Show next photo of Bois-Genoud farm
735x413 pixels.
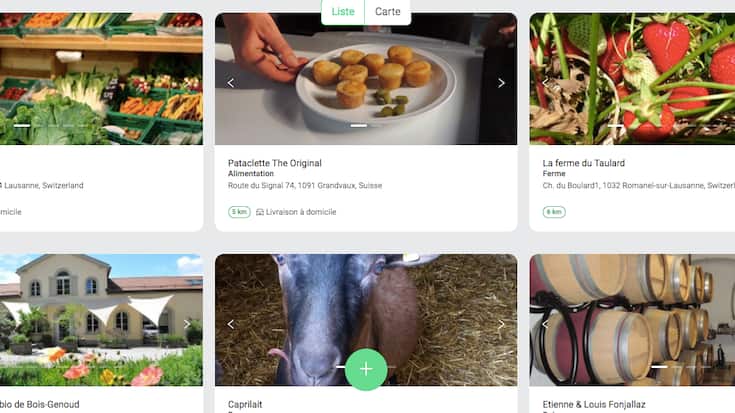(187, 324)
